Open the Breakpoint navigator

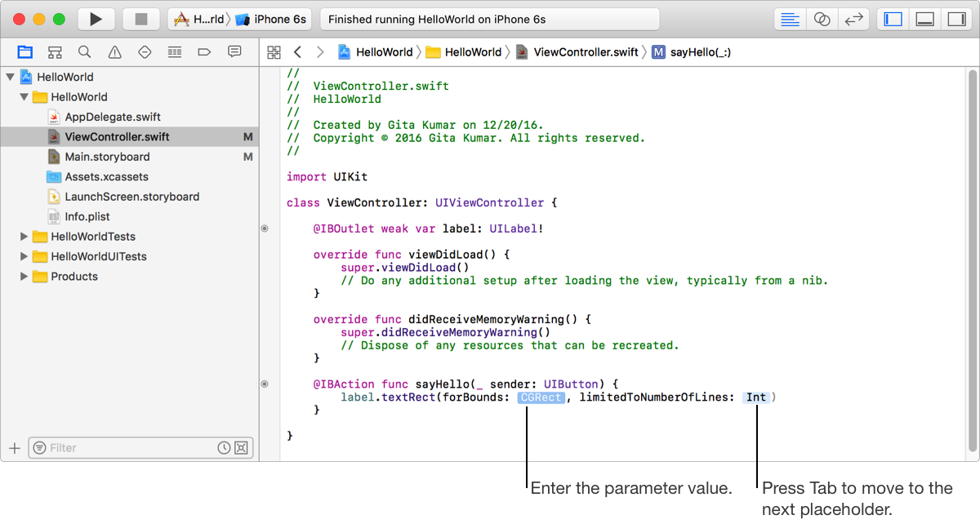click(204, 51)
